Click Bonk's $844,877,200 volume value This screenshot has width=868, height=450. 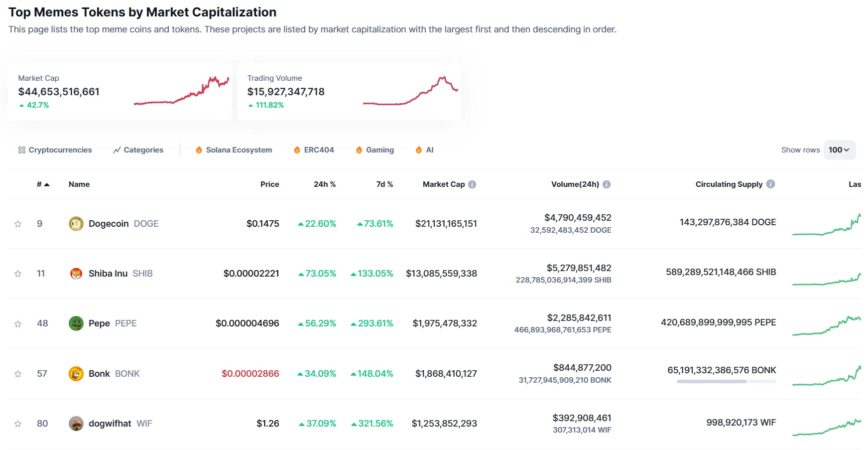pos(582,368)
